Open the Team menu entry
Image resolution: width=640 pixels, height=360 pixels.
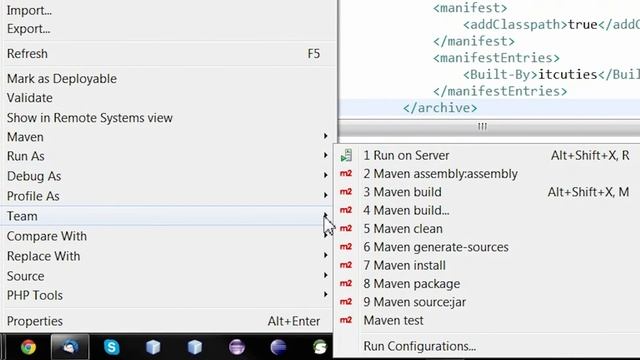169,216
